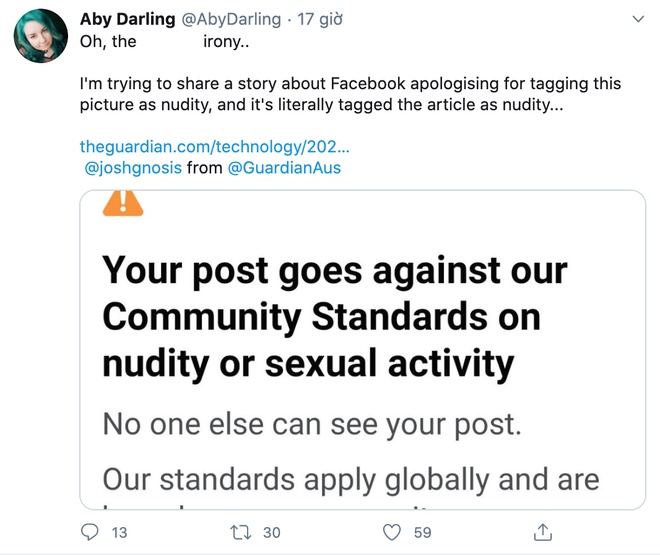
Task: Visit the @joshgnosis mention
Action: (x=134, y=167)
